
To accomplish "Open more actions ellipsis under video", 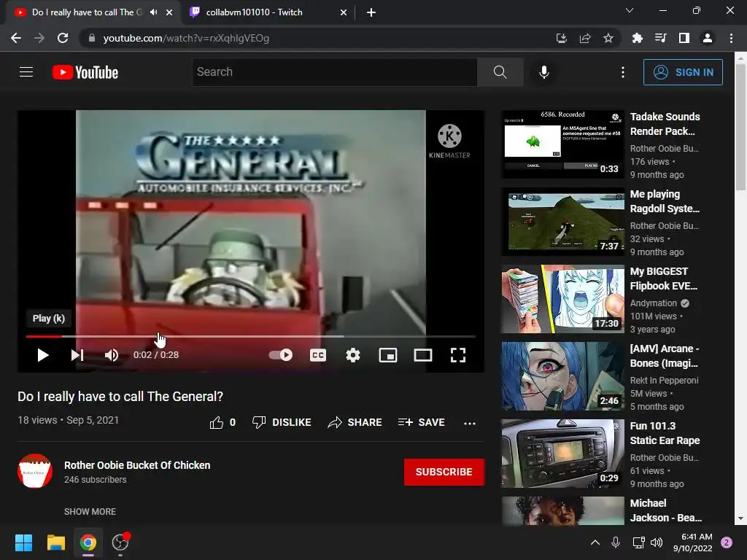I will pyautogui.click(x=470, y=423).
